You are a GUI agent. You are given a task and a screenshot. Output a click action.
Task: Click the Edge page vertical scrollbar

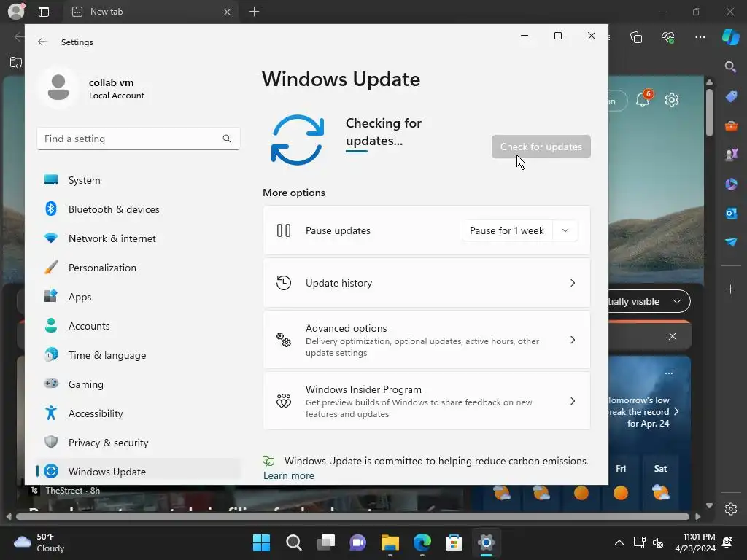709,112
